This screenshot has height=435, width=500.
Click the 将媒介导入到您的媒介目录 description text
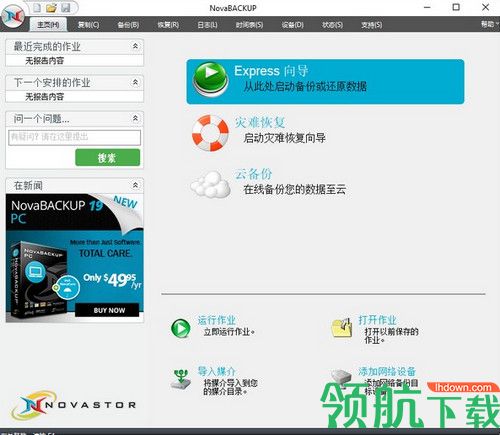[230, 387]
